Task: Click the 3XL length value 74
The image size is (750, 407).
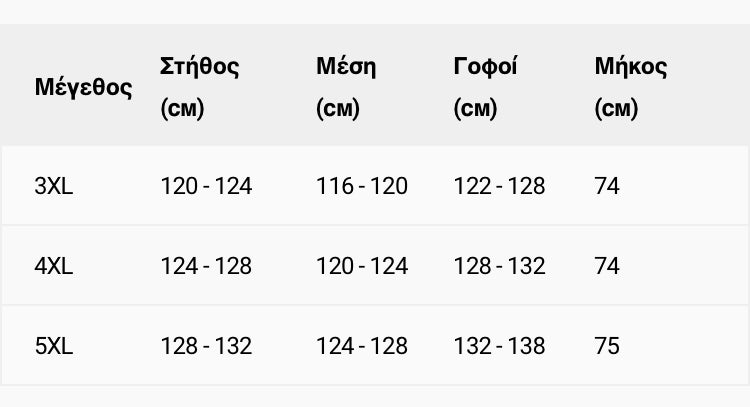Action: click(x=607, y=186)
